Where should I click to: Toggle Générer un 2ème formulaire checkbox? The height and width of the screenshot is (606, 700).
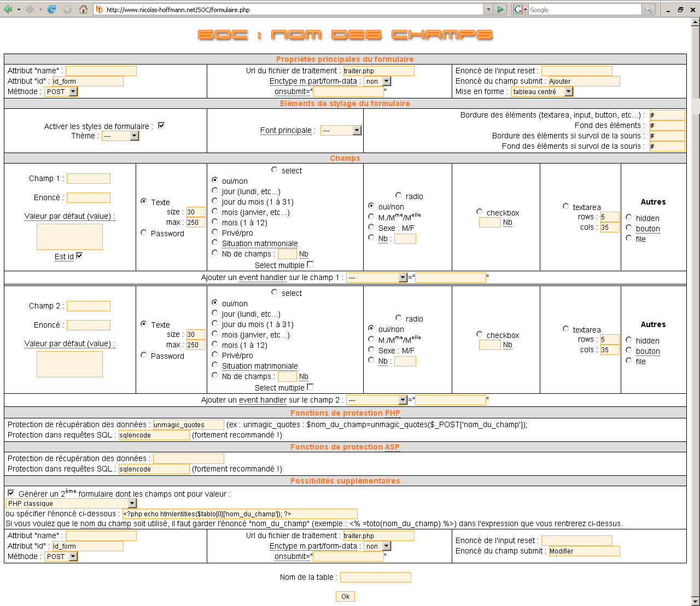point(11,493)
